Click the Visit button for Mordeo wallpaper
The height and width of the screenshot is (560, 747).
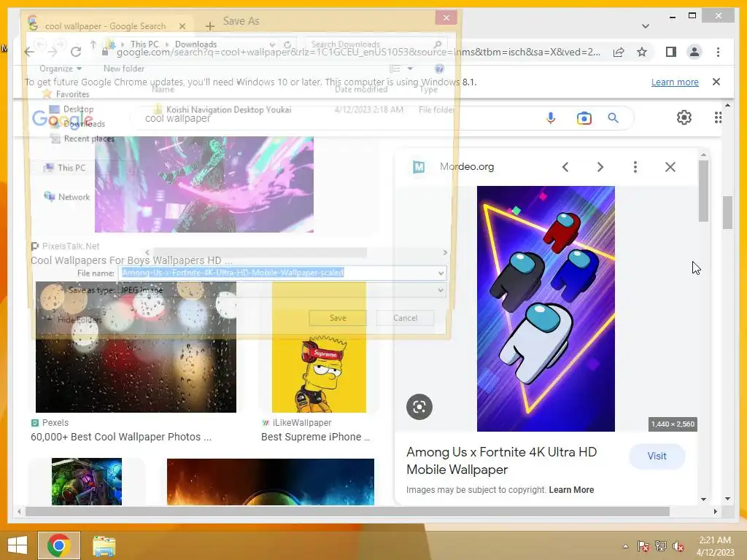[x=657, y=456]
